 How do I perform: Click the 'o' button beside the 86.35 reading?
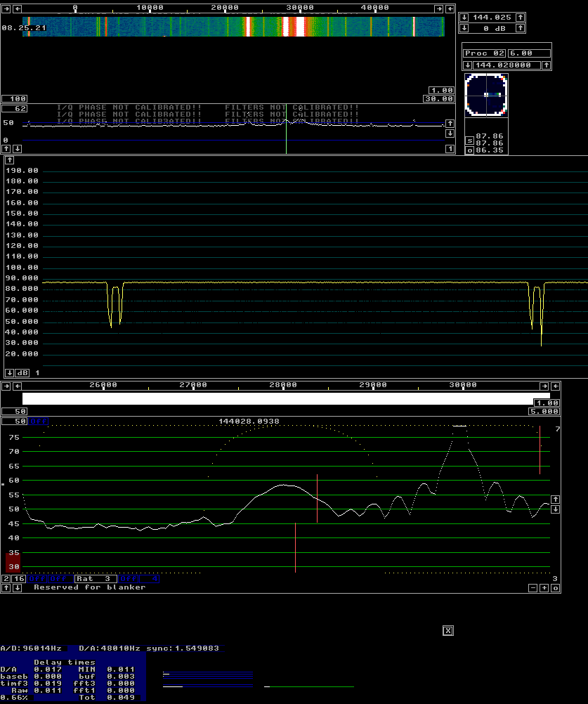tap(469, 150)
